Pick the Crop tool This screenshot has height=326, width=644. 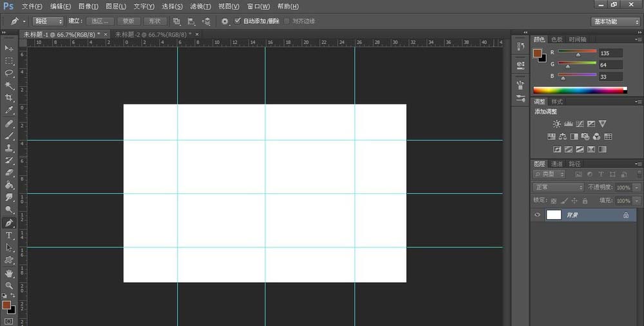click(x=9, y=98)
